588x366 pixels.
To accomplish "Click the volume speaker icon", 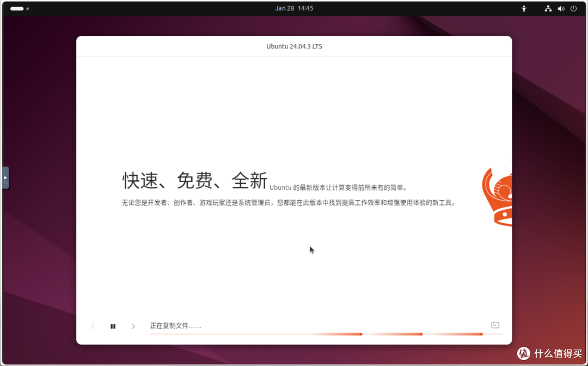I will tap(561, 9).
